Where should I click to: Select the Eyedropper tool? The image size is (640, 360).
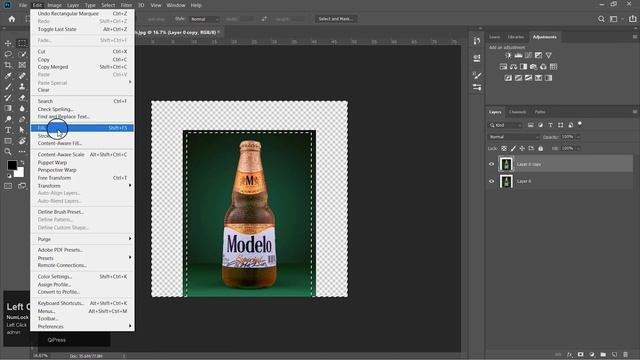point(8,76)
